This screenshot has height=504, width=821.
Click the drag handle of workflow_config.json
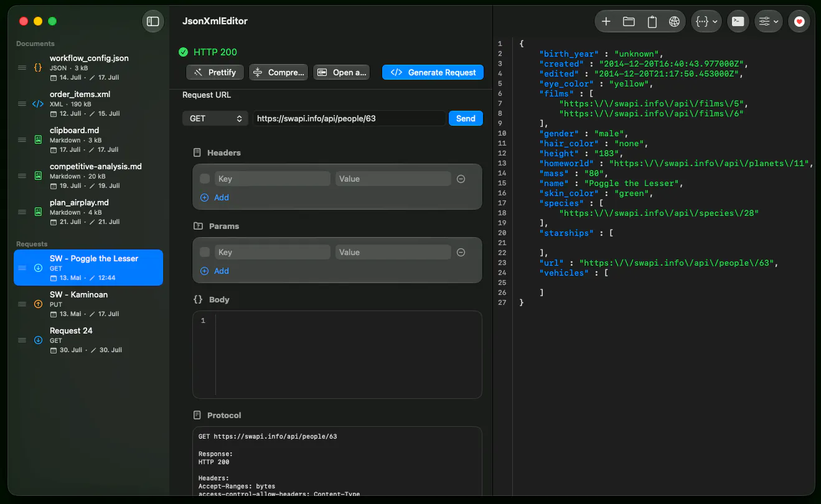[x=22, y=67]
